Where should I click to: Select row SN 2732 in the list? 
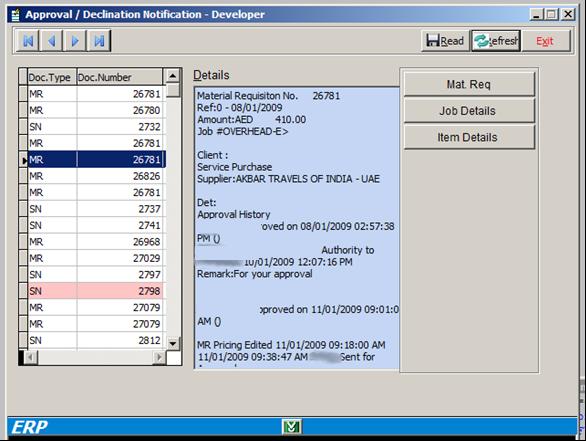[95, 127]
